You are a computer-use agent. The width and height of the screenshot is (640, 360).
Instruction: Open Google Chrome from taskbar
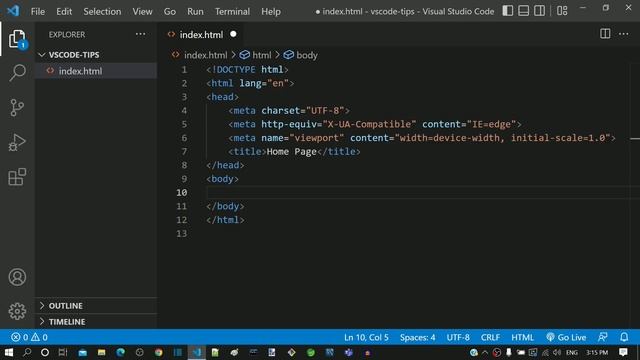click(159, 352)
